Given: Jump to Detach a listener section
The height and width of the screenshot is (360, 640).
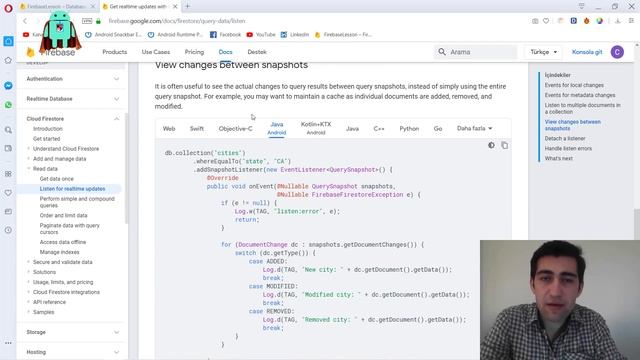Looking at the screenshot, I should pyautogui.click(x=565, y=138).
